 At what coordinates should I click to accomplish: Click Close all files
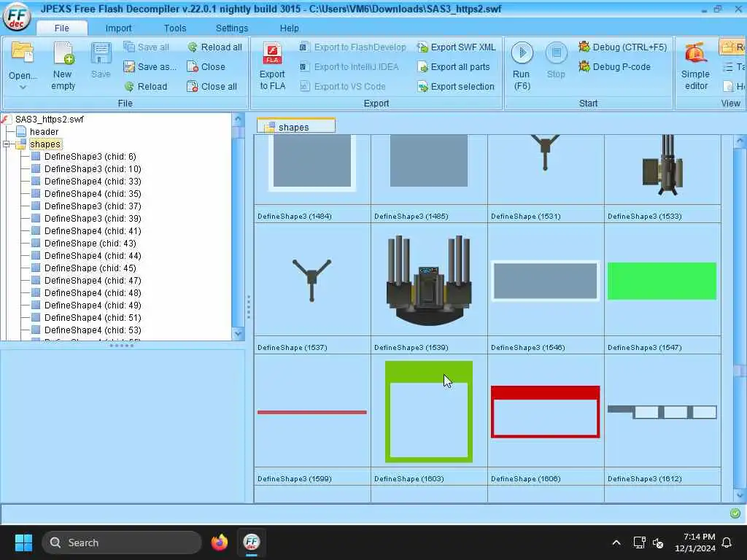tap(212, 86)
